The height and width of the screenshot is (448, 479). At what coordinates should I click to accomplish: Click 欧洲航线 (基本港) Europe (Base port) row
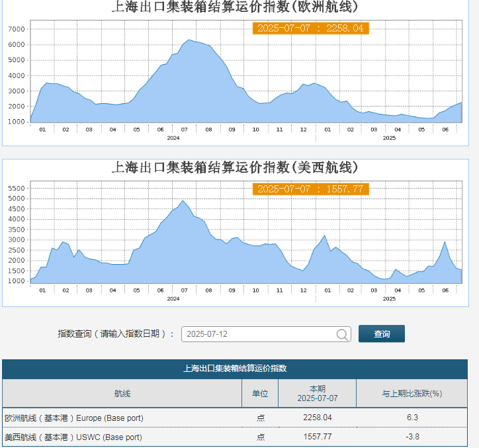[235, 418]
